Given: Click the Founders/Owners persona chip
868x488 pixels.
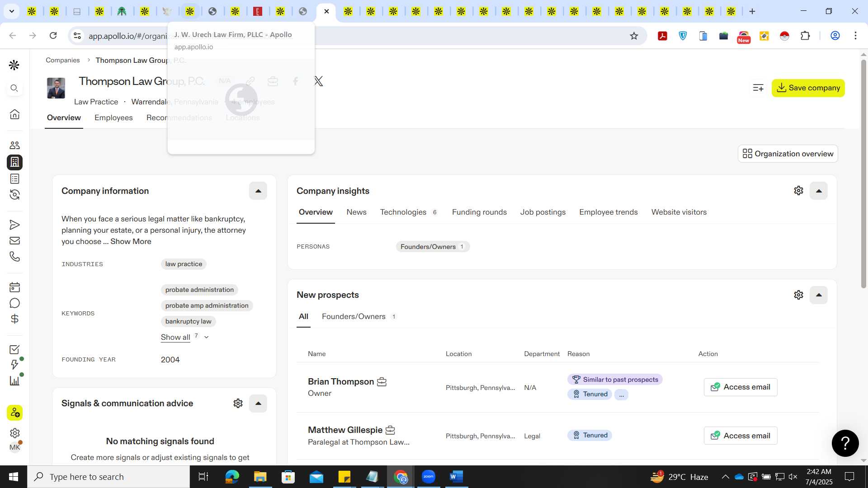Looking at the screenshot, I should point(432,247).
